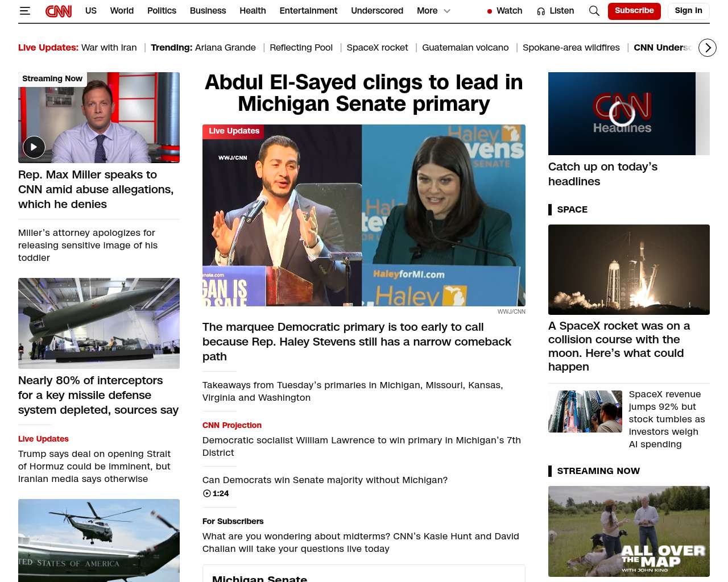Click the Sign in button
728x582 pixels.
pos(688,11)
